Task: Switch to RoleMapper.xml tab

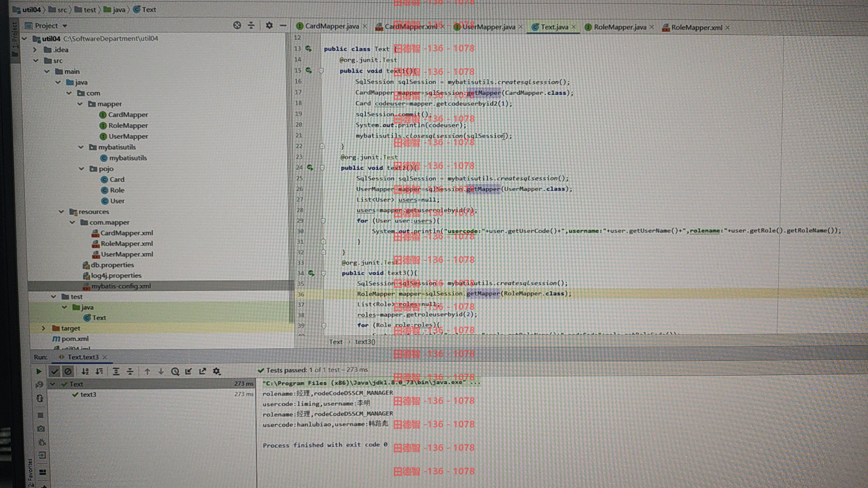Action: coord(696,28)
